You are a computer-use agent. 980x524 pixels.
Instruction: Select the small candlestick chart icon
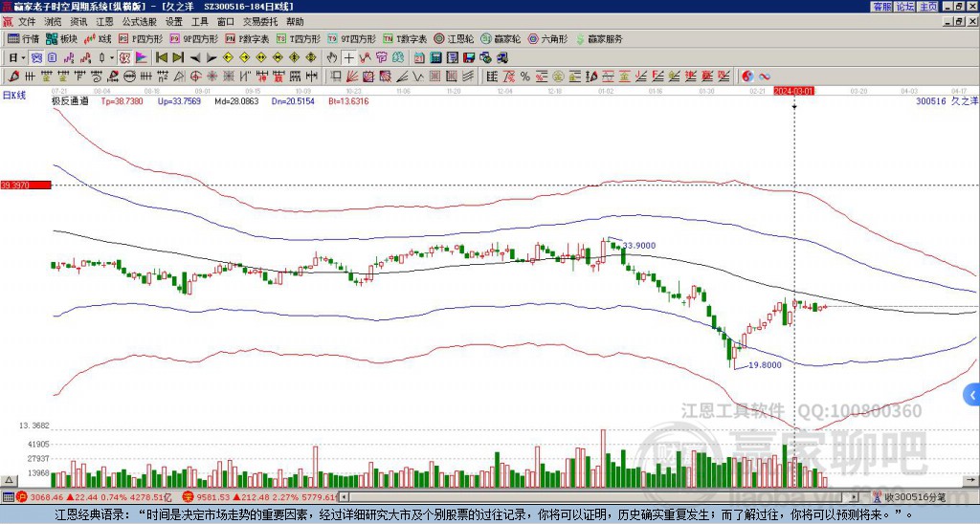click(x=102, y=58)
